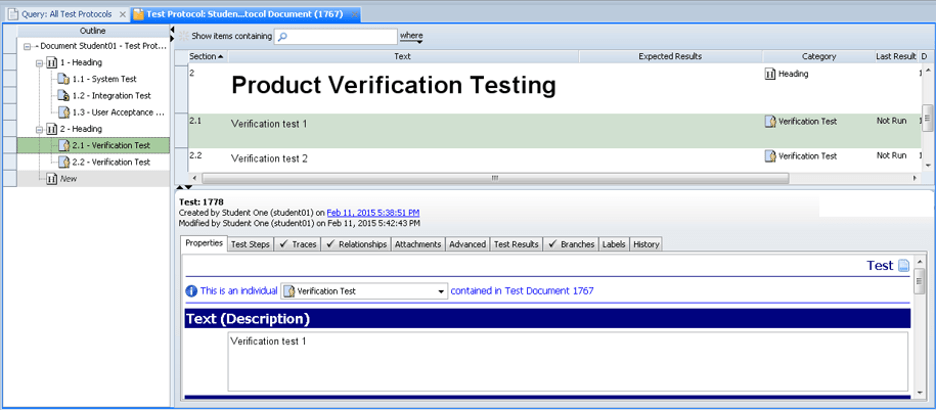The height and width of the screenshot is (410, 936).
Task: Open the Attachments tab
Action: click(x=418, y=244)
